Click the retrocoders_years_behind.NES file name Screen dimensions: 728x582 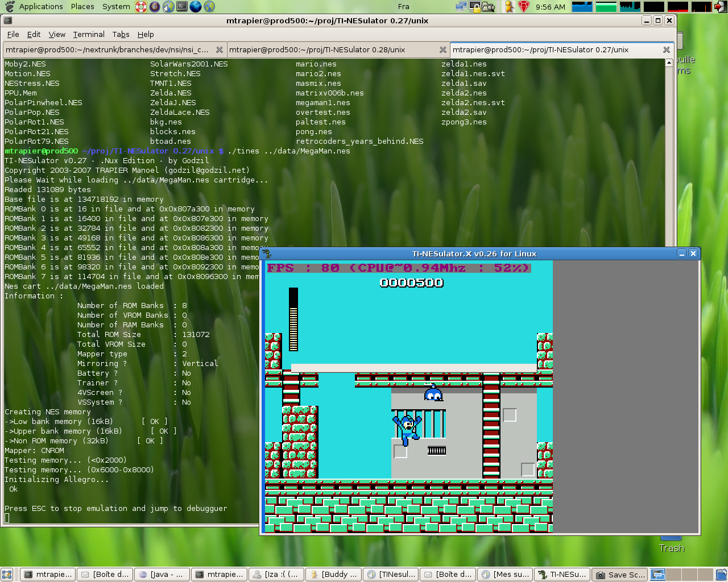click(359, 142)
